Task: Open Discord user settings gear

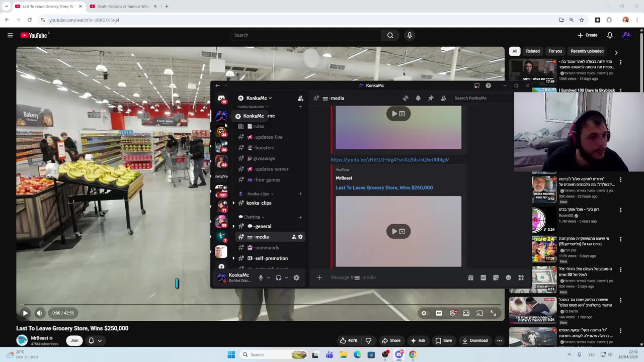Action: click(296, 278)
